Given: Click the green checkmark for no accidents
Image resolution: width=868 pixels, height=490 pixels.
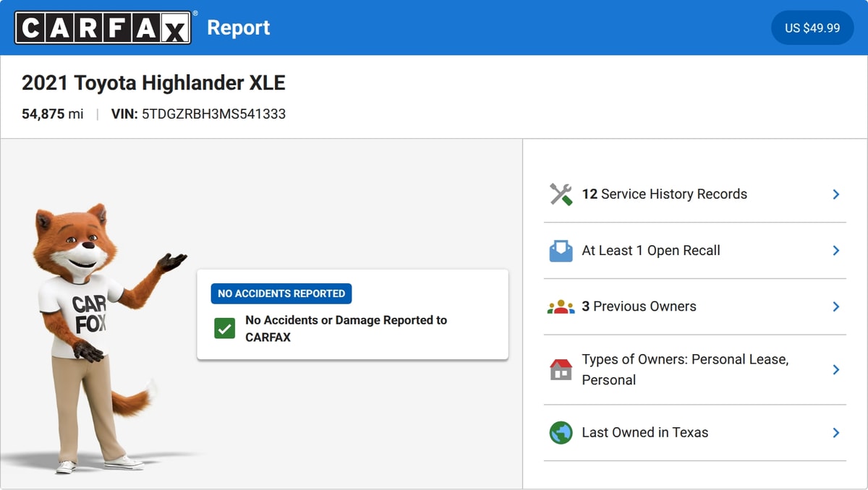Looking at the screenshot, I should pos(224,329).
